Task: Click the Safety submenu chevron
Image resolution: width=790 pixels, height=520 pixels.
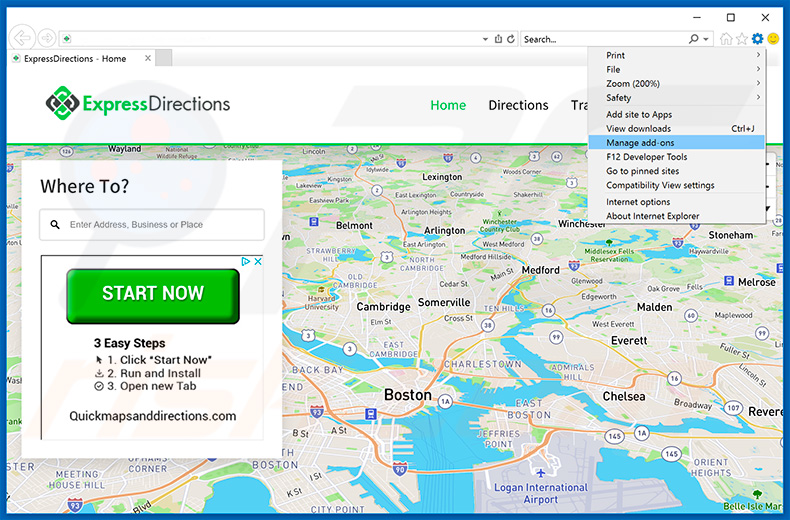Action: 758,97
